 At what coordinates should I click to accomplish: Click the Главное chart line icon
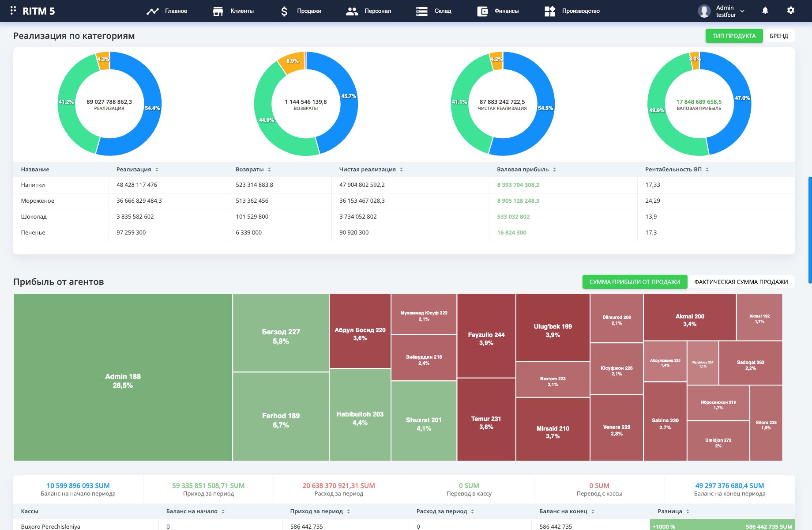(x=153, y=11)
